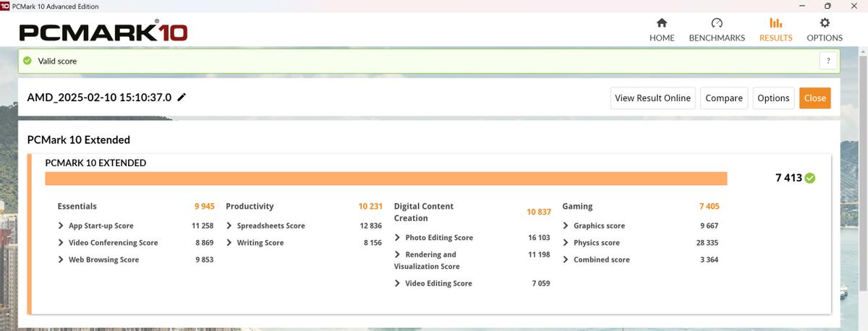Expand the Graphics score row

(566, 225)
